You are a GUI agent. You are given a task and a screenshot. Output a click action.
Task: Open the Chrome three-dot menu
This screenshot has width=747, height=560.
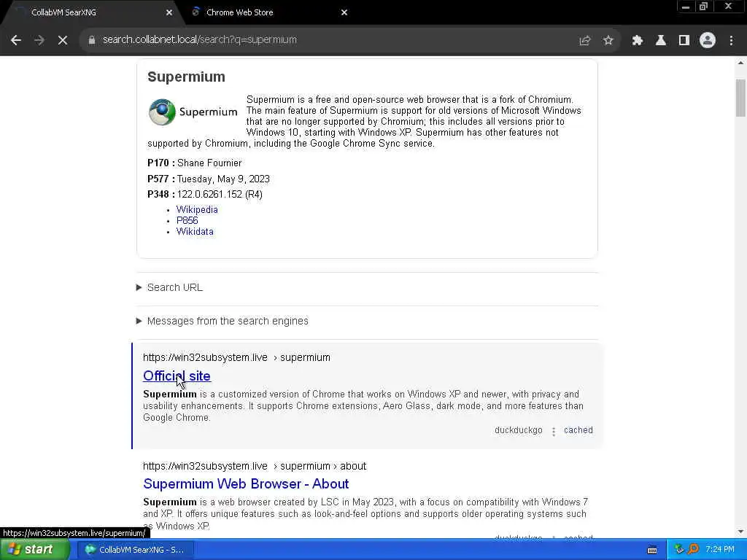click(731, 41)
